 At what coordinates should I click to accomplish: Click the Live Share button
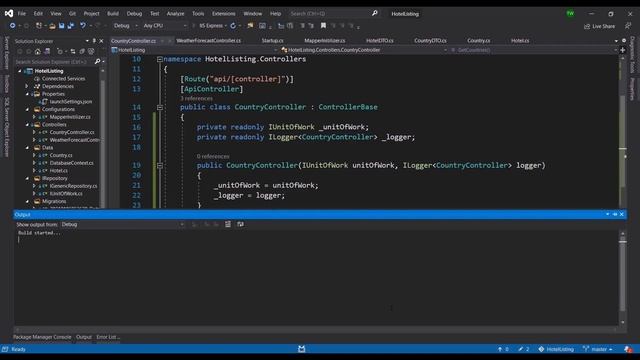point(599,26)
